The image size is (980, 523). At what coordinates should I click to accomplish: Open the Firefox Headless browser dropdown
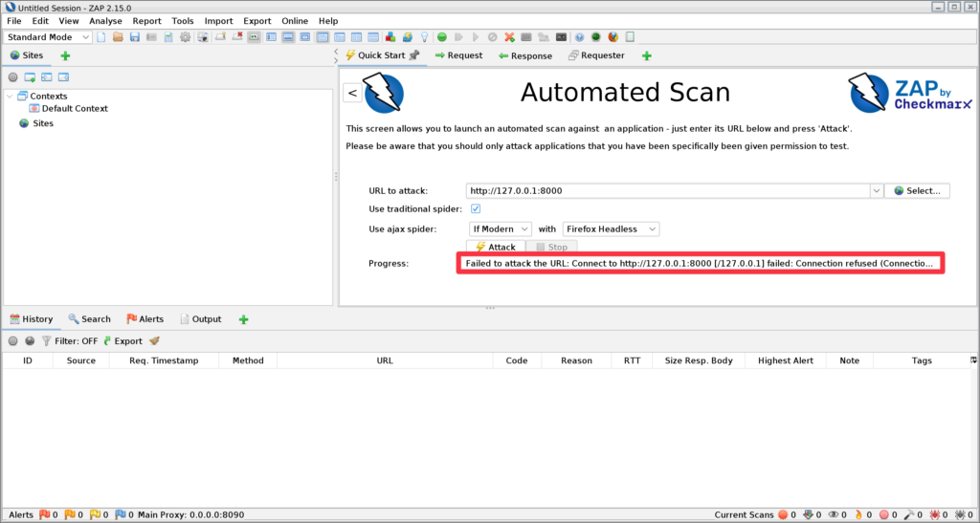tap(611, 229)
